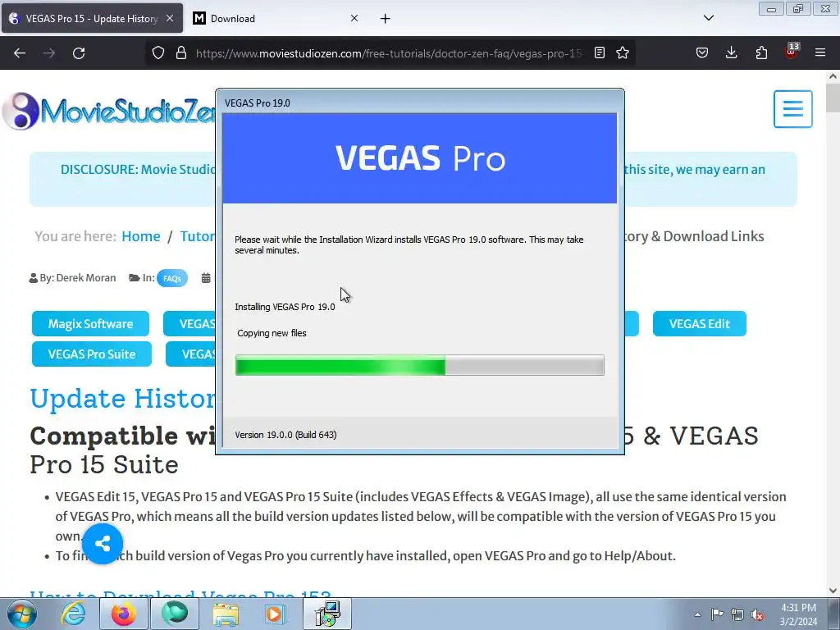Toggle reader view in the address bar
The image size is (840, 630).
[600, 52]
